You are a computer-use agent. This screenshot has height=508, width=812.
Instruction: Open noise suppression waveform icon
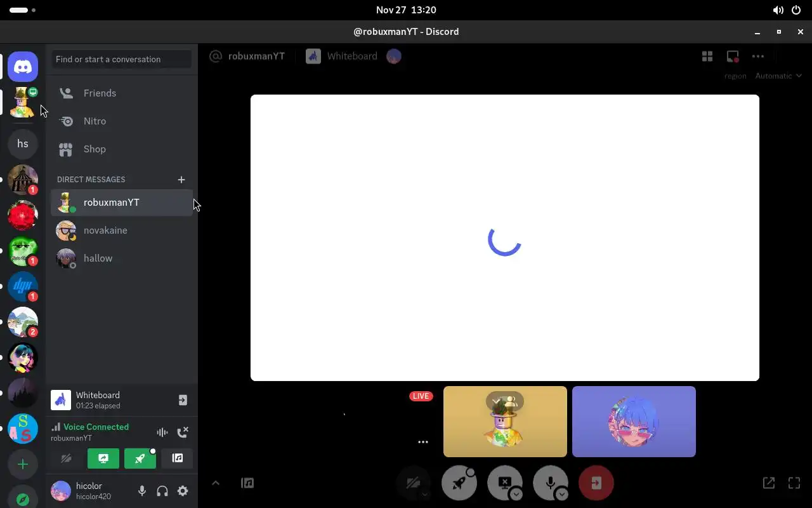pyautogui.click(x=162, y=432)
